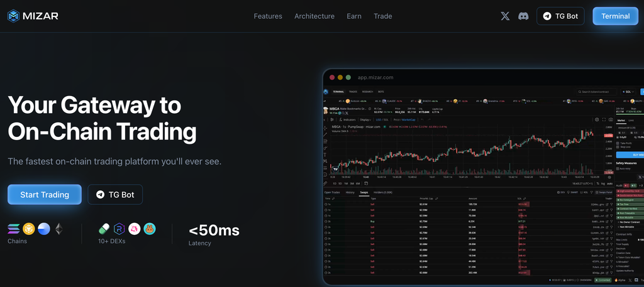Select the BNB Chain icon
Image resolution: width=644 pixels, height=287 pixels.
(x=29, y=229)
